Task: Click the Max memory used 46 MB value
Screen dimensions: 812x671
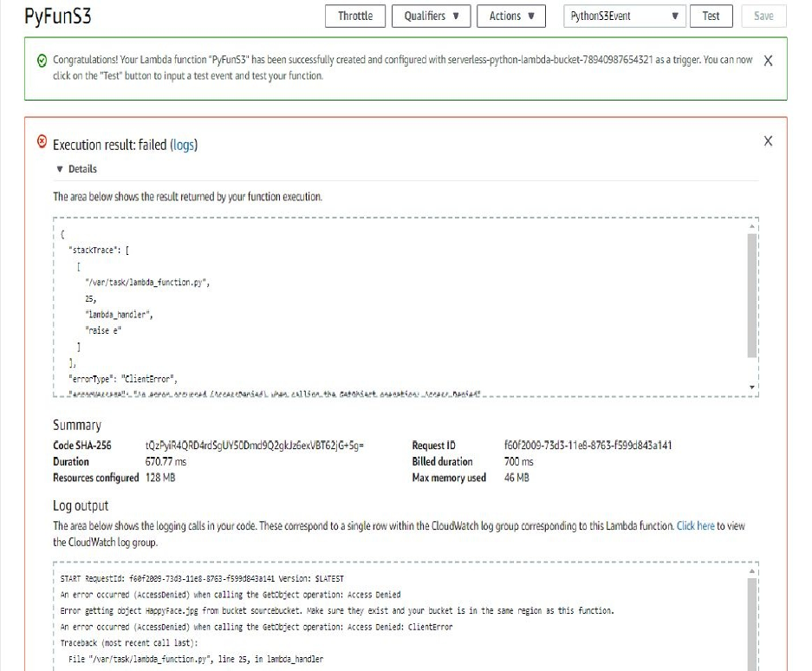Action: pos(516,478)
